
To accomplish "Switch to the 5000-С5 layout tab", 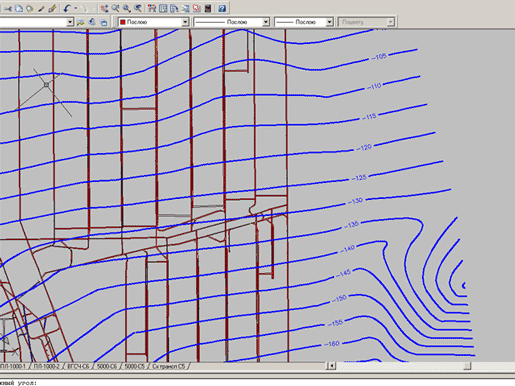I will 135,366.
